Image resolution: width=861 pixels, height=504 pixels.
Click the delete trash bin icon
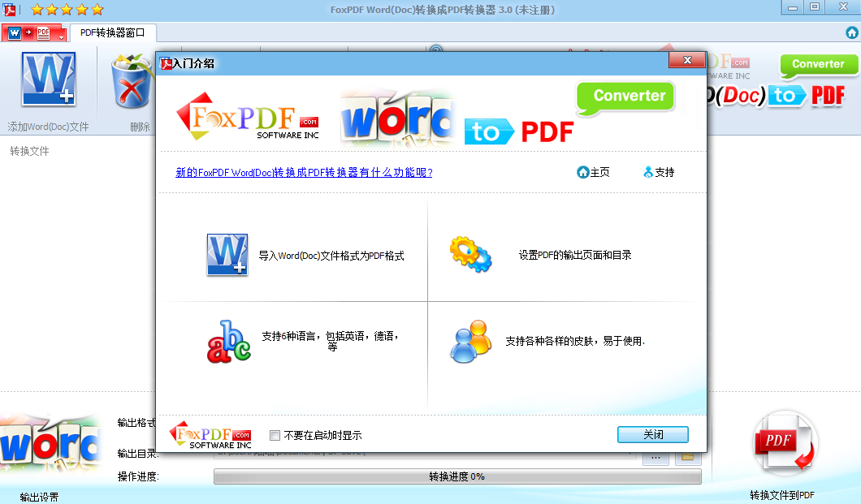coord(133,83)
